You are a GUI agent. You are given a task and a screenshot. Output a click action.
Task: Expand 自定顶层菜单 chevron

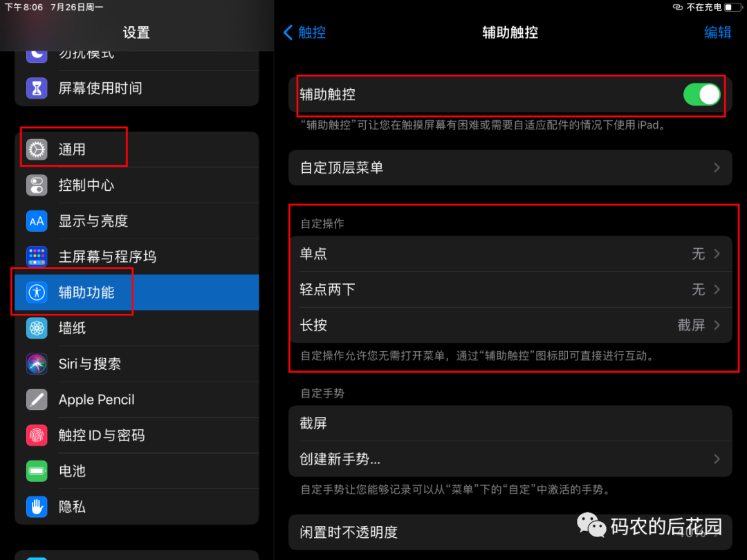click(x=717, y=167)
